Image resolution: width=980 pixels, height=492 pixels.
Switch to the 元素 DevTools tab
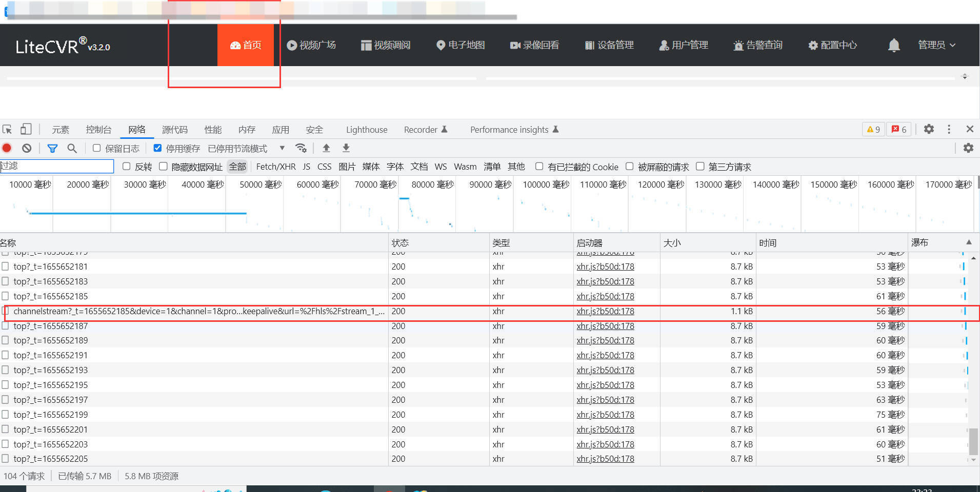tap(61, 130)
